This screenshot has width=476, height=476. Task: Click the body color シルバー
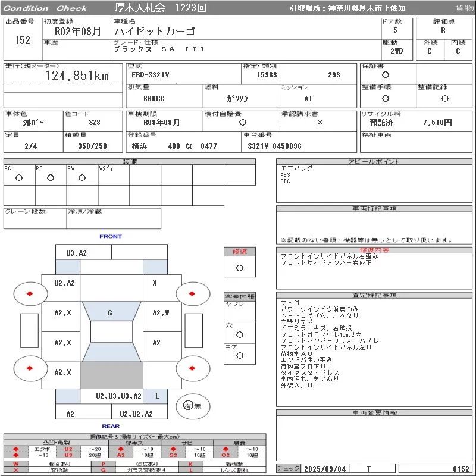click(x=33, y=123)
